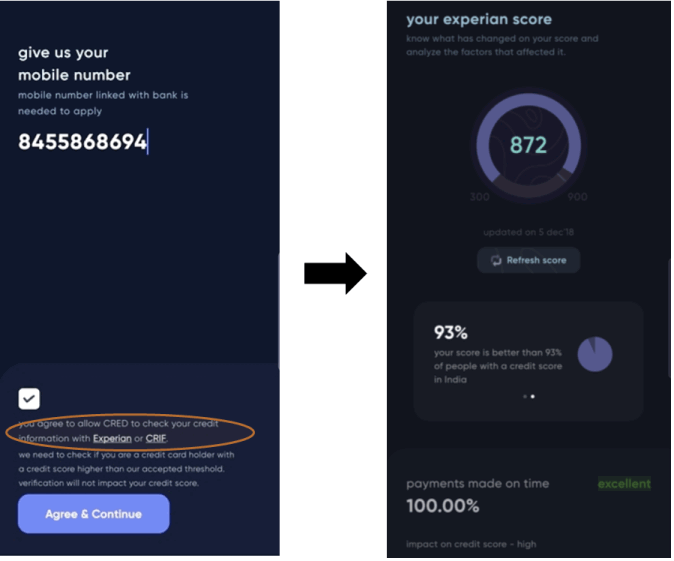This screenshot has width=674, height=561.
Task: Click the Refresh score button
Action: 529,260
